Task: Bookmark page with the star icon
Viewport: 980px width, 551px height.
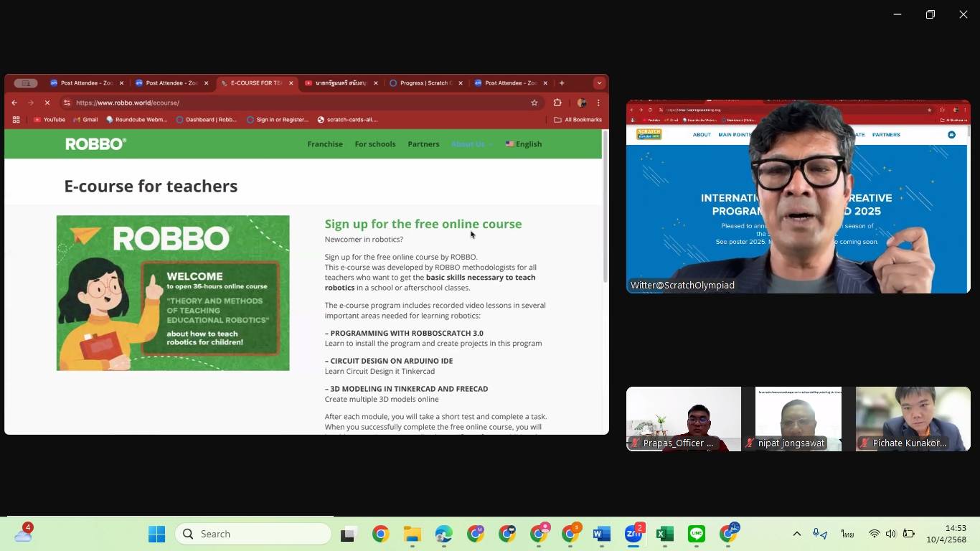Action: tap(534, 103)
